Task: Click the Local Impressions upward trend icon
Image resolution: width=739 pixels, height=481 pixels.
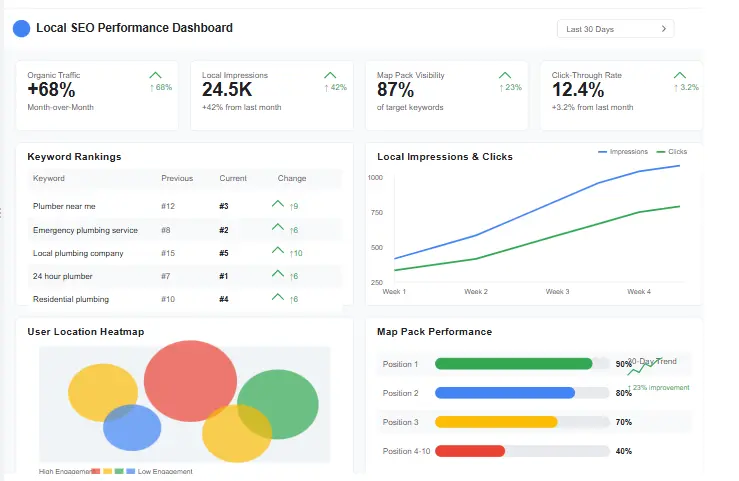Action: pos(330,75)
